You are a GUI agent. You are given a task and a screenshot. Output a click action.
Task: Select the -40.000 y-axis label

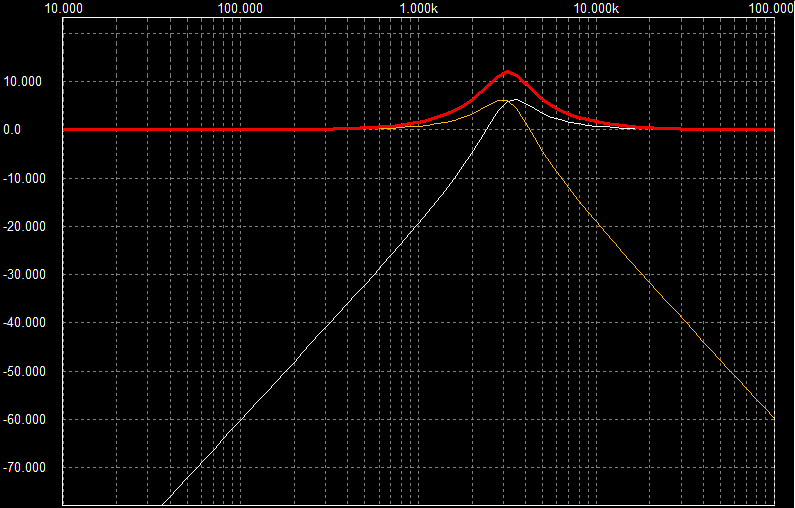click(x=24, y=322)
